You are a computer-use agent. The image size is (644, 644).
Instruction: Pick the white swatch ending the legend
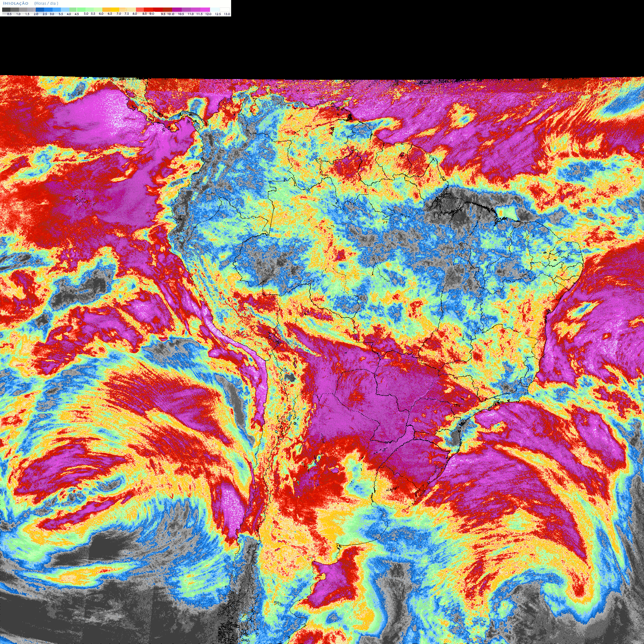[225, 10]
